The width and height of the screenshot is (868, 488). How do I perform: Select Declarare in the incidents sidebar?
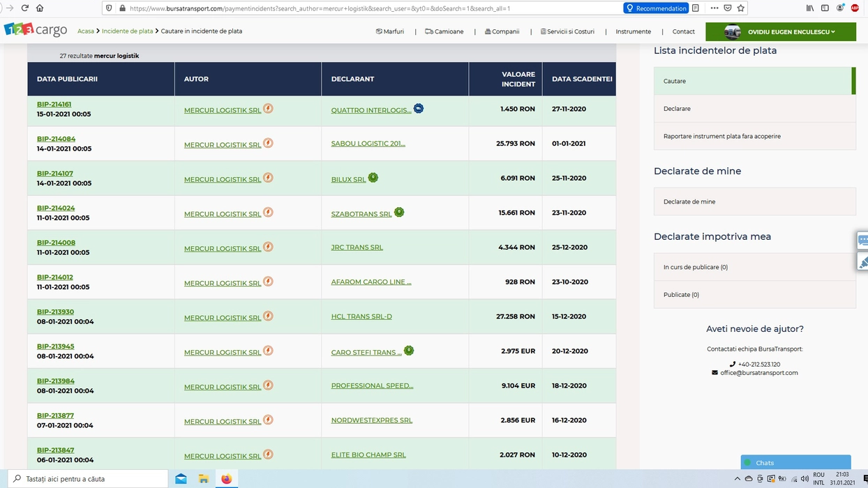click(755, 109)
